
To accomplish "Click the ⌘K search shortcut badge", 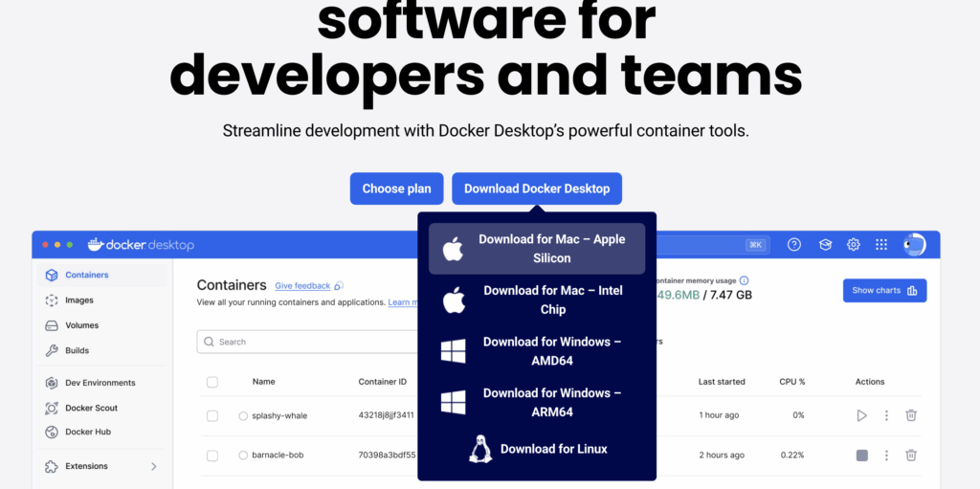I will (x=755, y=245).
